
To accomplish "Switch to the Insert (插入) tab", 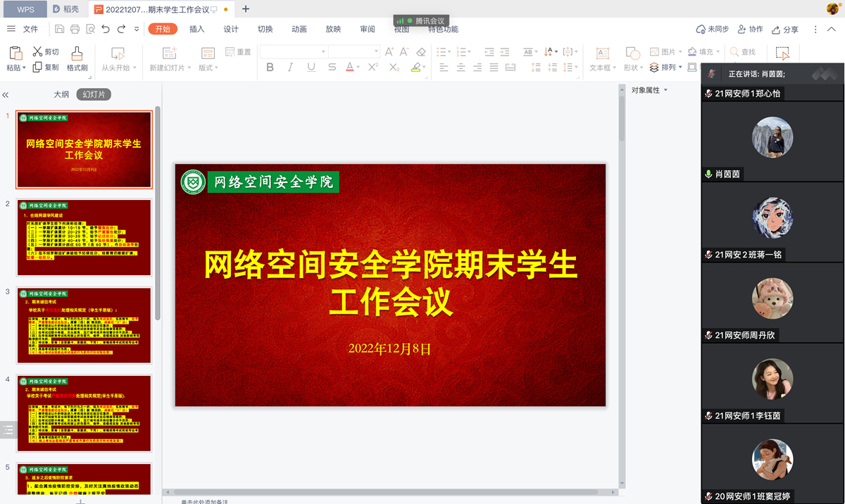I will point(197,29).
